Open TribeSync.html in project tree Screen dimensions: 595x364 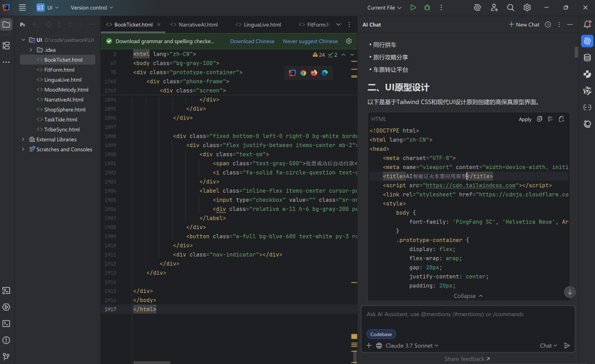pyautogui.click(x=62, y=129)
